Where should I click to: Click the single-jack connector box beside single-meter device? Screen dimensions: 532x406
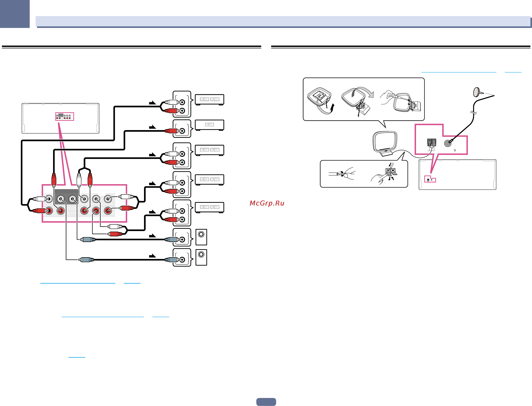tap(182, 129)
